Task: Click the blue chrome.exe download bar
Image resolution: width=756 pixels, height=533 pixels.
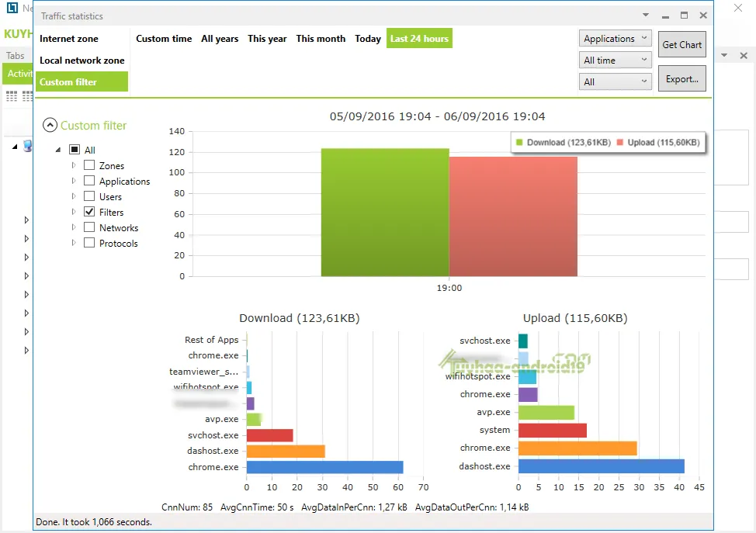Action: click(325, 467)
